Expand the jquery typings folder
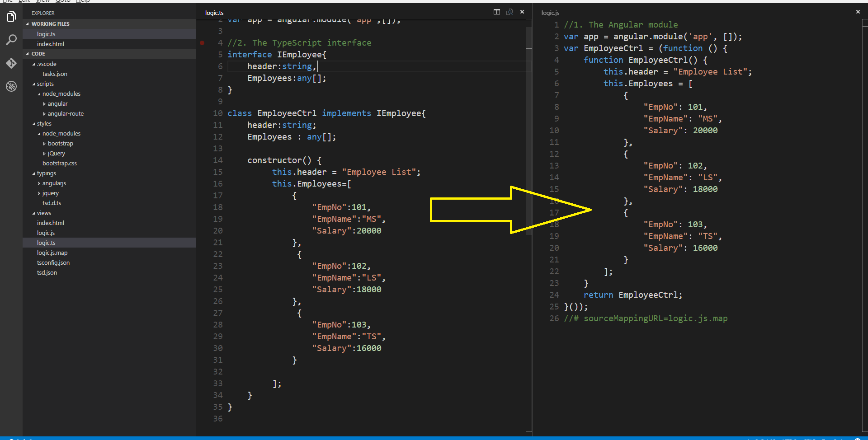Viewport: 868px width, 440px height. pos(39,193)
